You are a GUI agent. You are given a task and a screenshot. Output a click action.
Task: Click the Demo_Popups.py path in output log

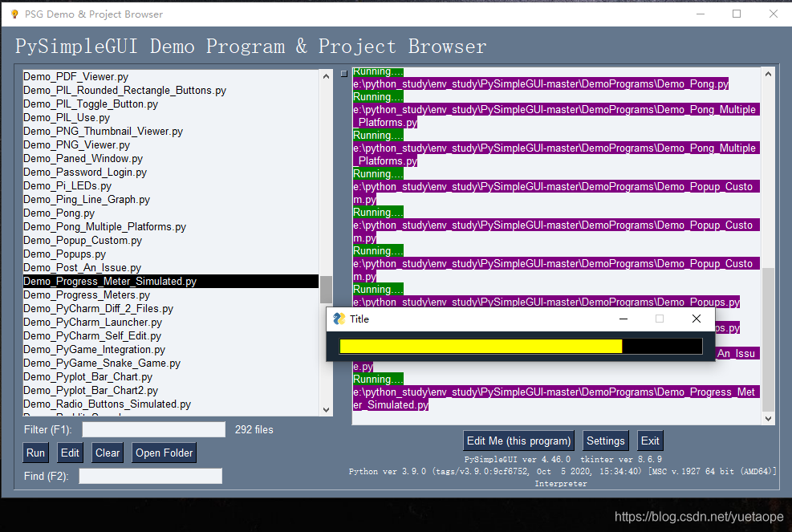[x=546, y=303]
